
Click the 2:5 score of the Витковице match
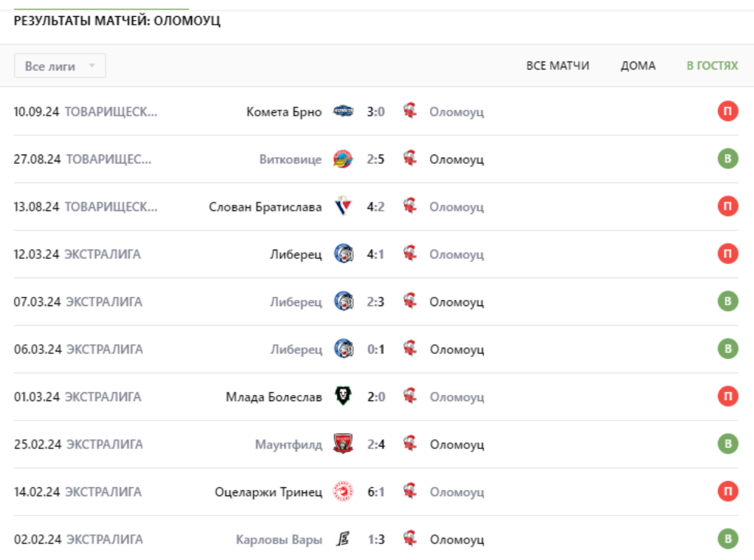pos(376,160)
